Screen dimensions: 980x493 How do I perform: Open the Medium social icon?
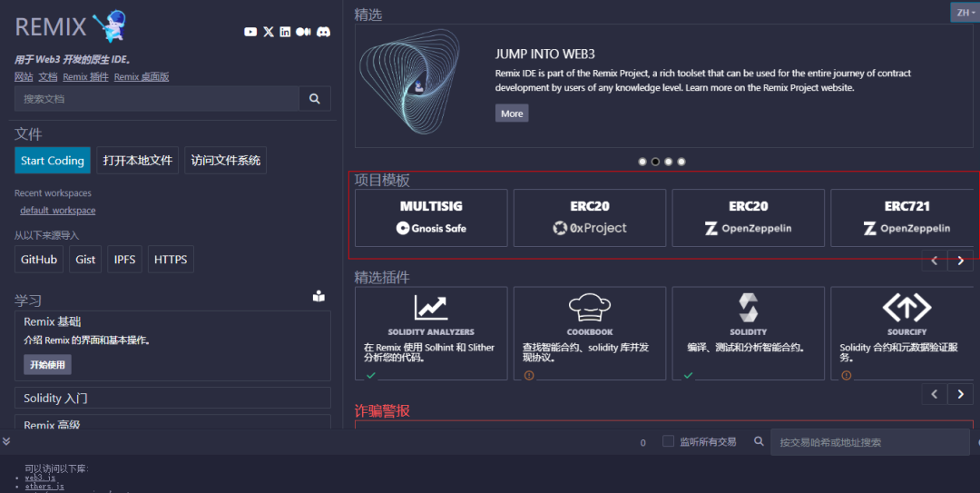point(303,32)
